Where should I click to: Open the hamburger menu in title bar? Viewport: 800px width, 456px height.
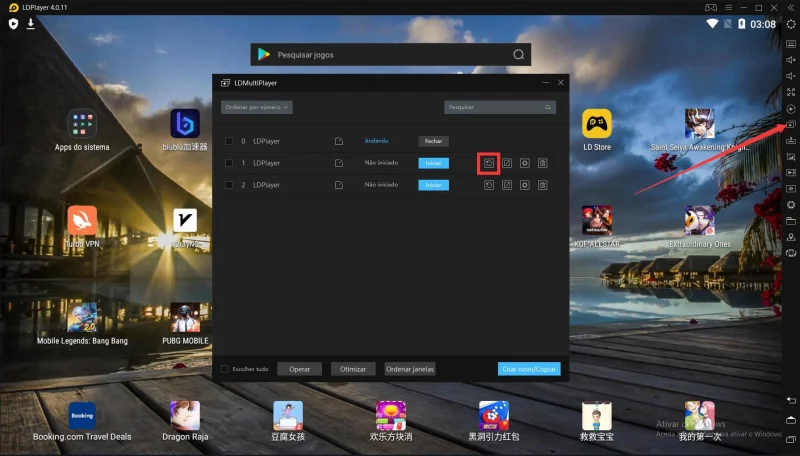click(729, 8)
